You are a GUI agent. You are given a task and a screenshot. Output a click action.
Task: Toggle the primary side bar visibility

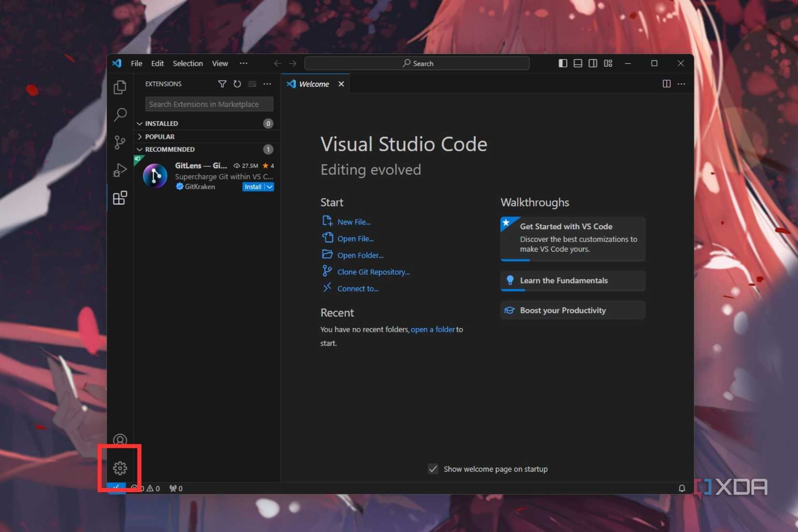pyautogui.click(x=563, y=63)
